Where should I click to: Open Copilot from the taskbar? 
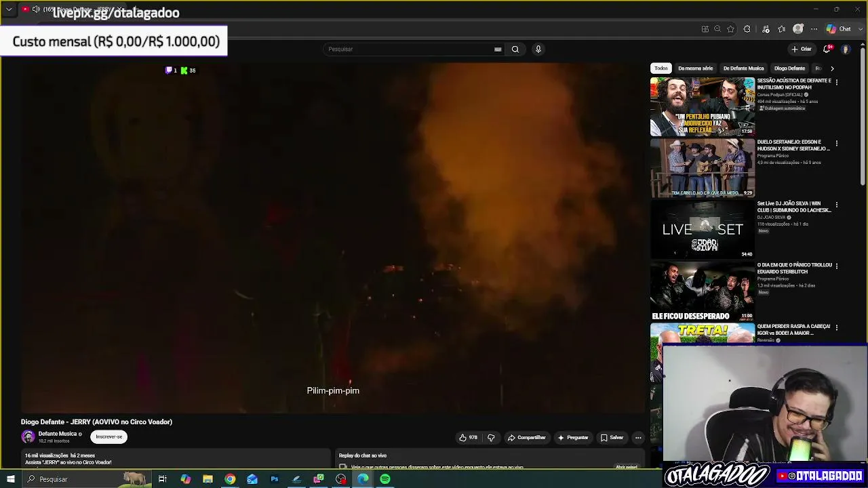pyautogui.click(x=185, y=479)
